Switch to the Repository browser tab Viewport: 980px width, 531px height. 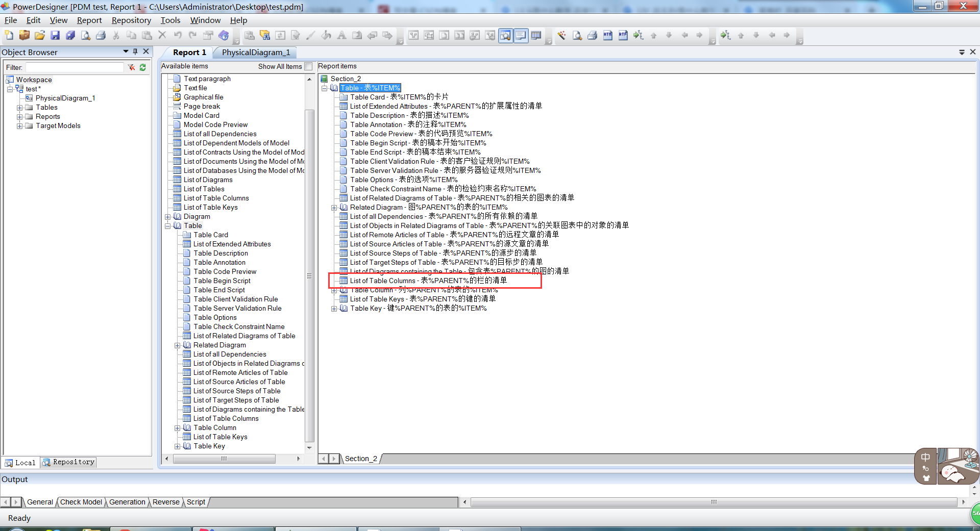click(69, 462)
